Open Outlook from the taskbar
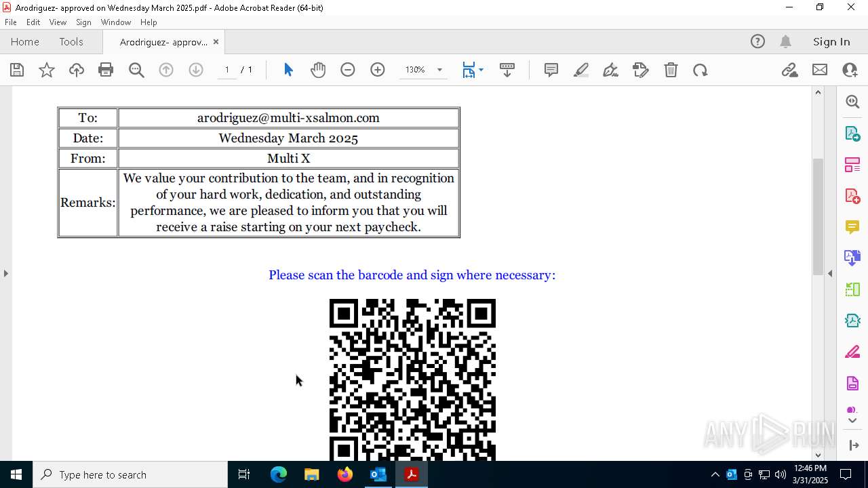The image size is (868, 488). tap(378, 474)
